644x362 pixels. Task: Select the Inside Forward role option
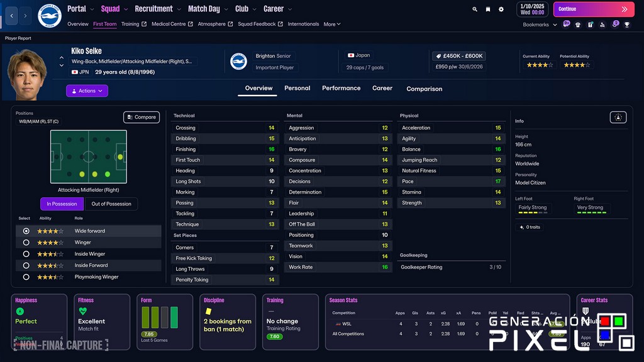(x=25, y=265)
